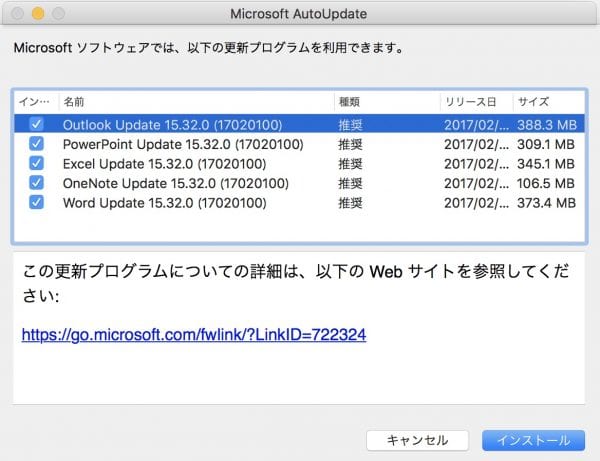Toggle the Excel Update checkbox

36,163
